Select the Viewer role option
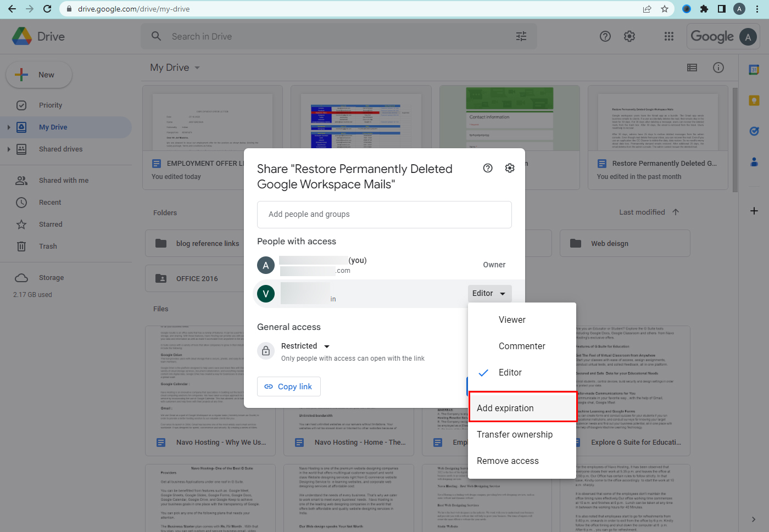 (512, 320)
